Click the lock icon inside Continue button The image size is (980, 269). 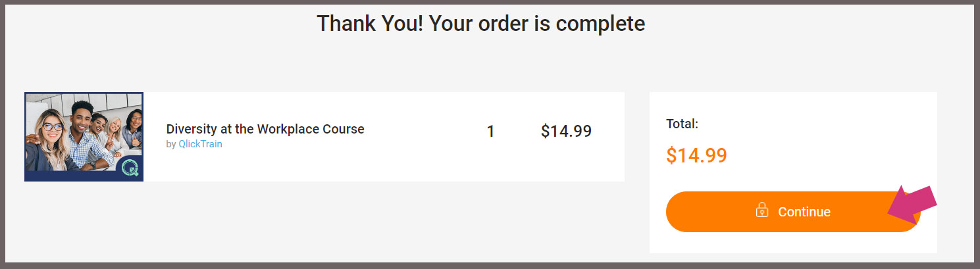[762, 210]
